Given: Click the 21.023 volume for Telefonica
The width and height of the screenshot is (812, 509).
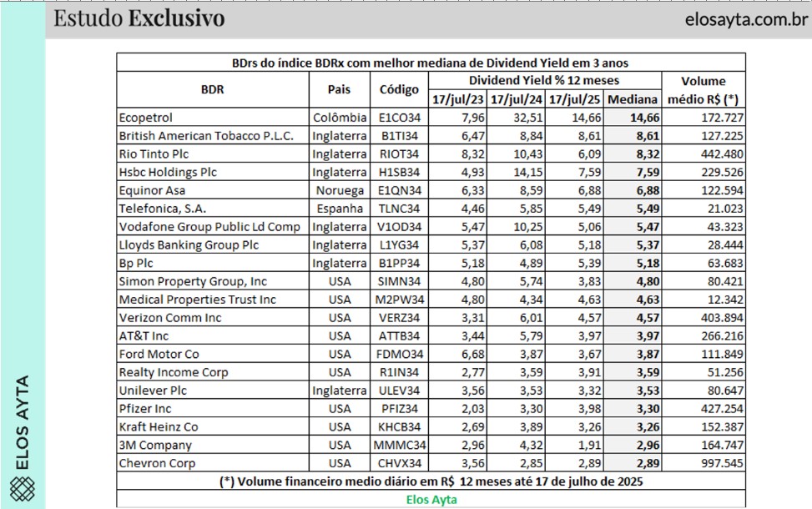Looking at the screenshot, I should point(725,209).
